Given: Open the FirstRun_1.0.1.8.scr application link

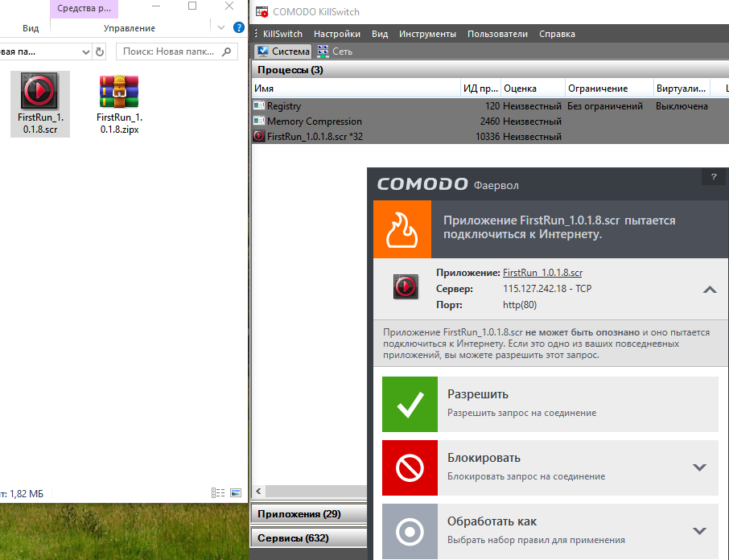Looking at the screenshot, I should [542, 273].
